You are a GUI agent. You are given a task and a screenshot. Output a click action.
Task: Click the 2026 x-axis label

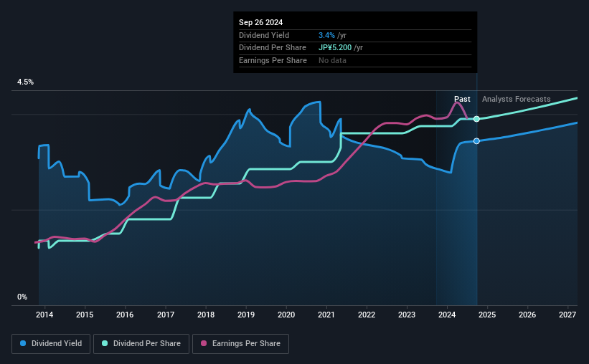pos(527,315)
